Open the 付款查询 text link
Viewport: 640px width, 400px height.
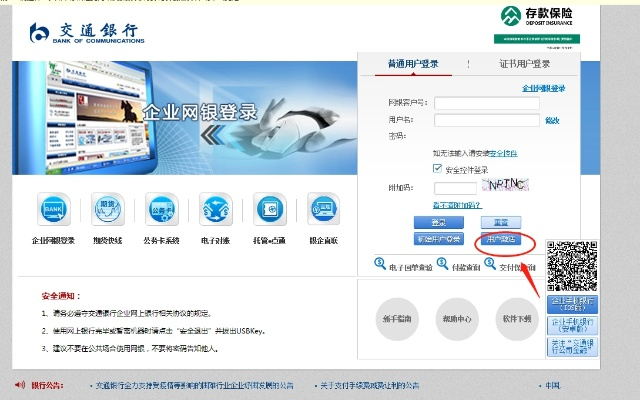466,267
